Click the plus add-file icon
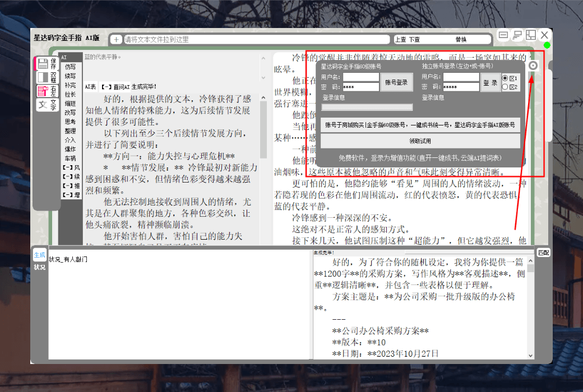This screenshot has width=583, height=392. click(117, 39)
